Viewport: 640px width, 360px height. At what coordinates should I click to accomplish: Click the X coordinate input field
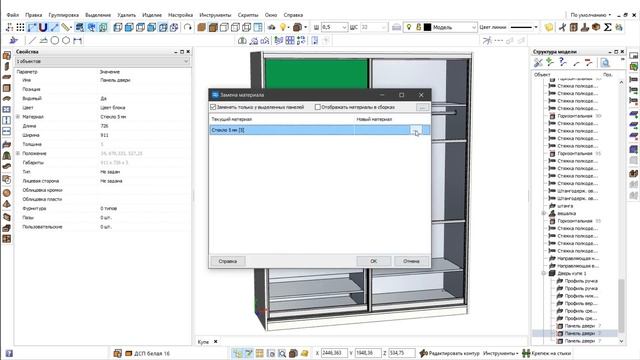click(x=334, y=353)
